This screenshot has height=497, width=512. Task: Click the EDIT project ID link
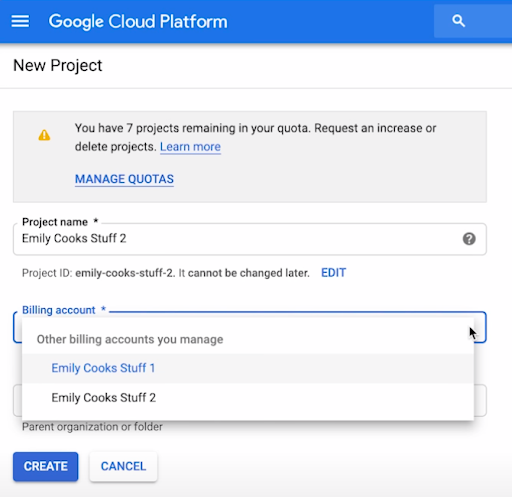coord(333,273)
